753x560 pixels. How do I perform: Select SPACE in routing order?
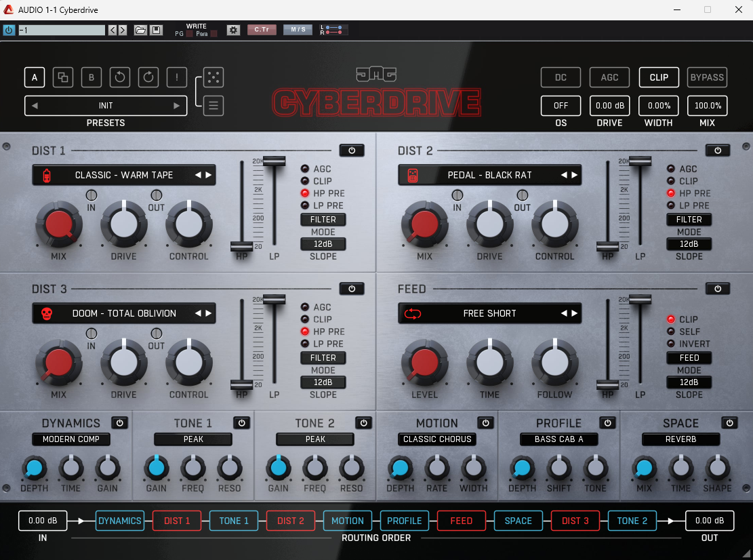518,521
